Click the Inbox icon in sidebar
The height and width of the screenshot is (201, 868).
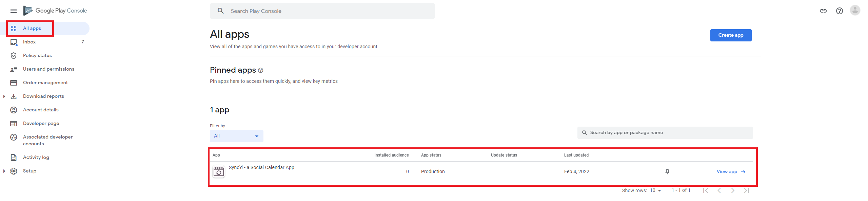pos(14,42)
